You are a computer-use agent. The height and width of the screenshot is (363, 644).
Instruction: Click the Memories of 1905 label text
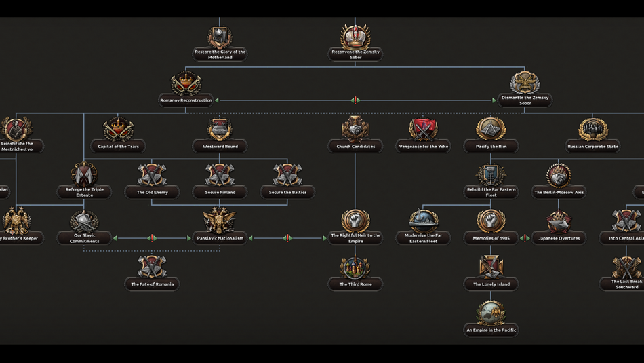point(491,238)
